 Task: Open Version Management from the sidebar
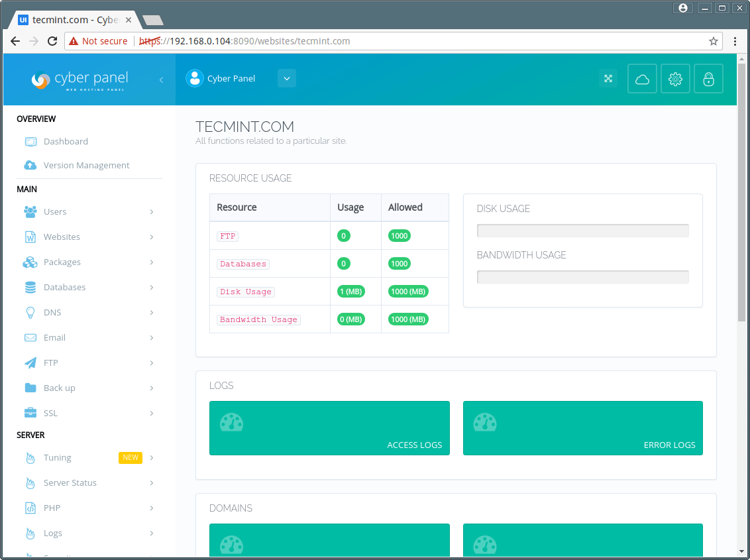86,165
